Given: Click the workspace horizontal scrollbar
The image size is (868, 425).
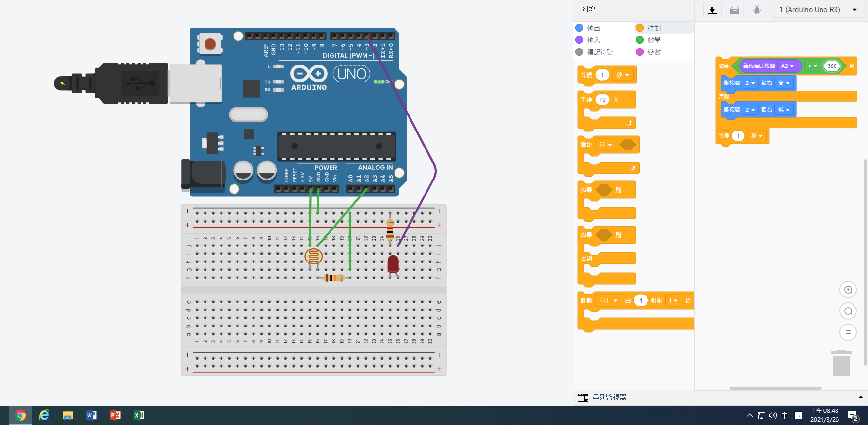Looking at the screenshot, I should point(775,388).
